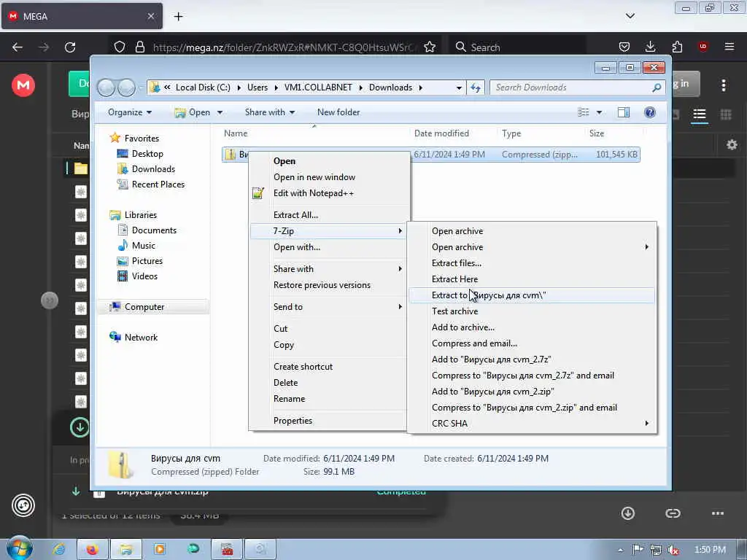This screenshot has width=747, height=560.
Task: Focus the Firefox URL address bar
Action: pyautogui.click(x=285, y=47)
